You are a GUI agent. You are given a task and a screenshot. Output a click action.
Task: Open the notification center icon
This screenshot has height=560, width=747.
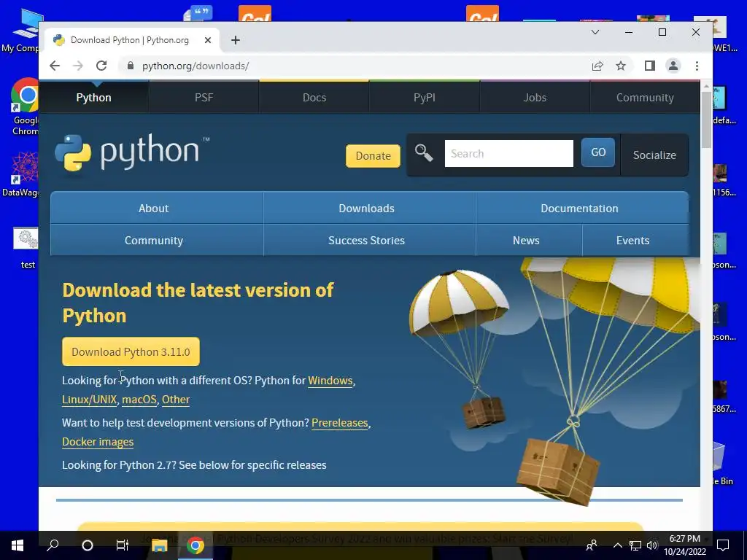point(723,545)
